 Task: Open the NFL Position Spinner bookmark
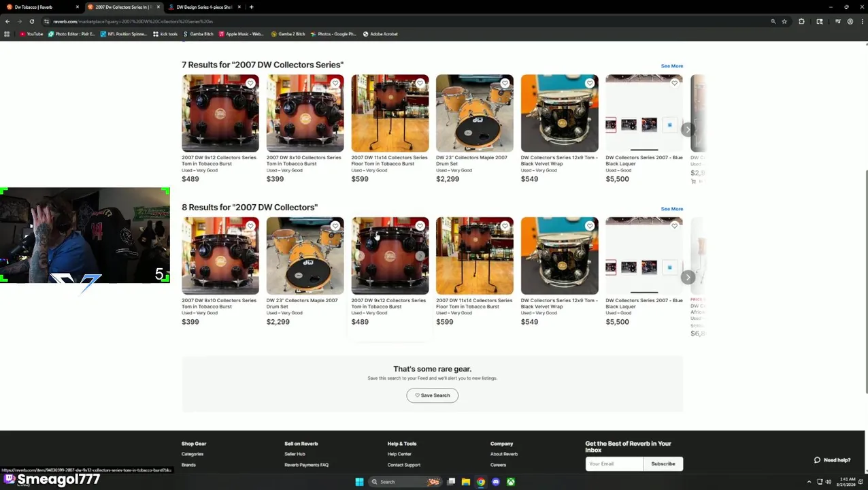[x=124, y=34]
